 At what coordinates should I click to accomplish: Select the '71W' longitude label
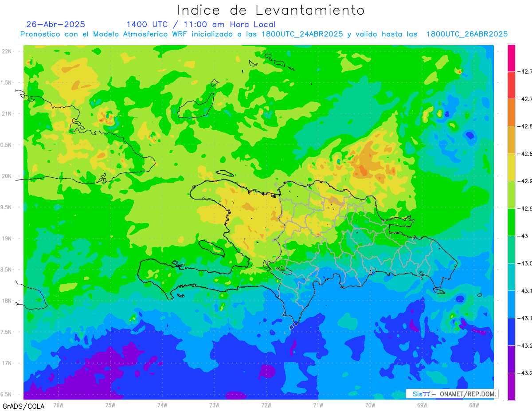318,404
